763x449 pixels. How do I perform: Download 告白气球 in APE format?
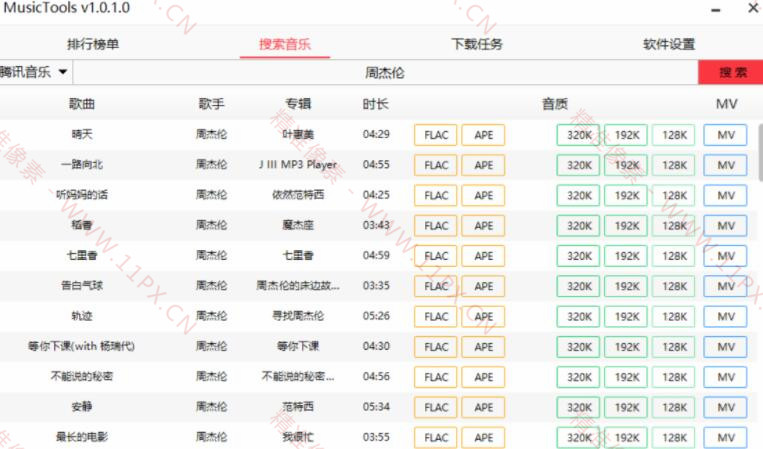click(x=483, y=286)
